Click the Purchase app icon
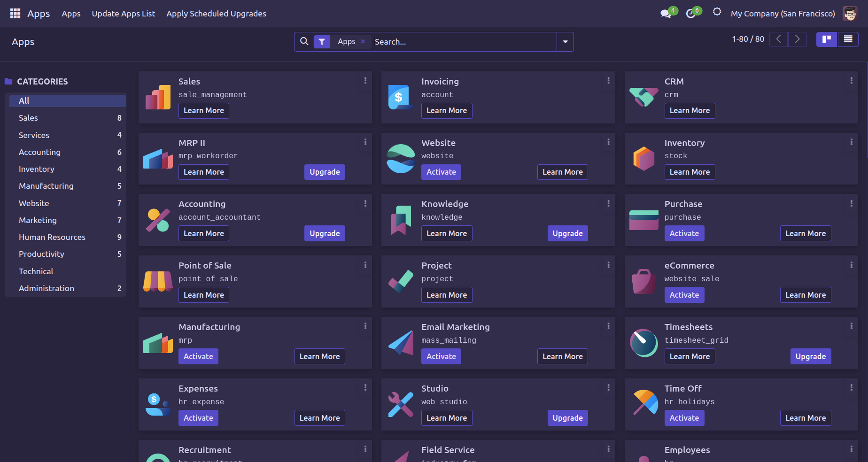The image size is (868, 462). point(643,220)
